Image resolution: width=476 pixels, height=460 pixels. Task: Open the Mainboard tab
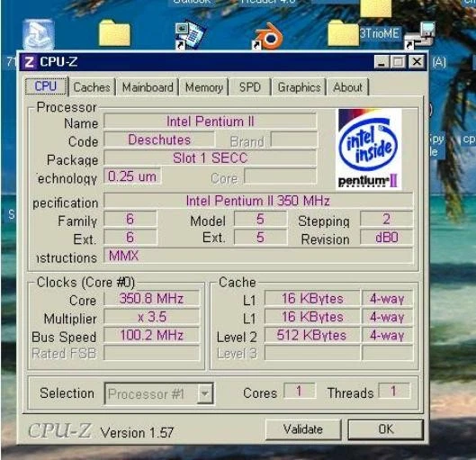tap(148, 87)
